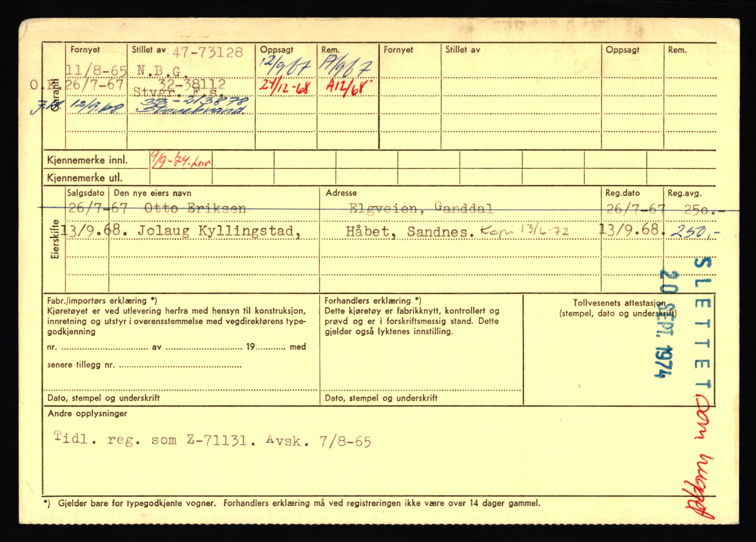Click Reg.dato value 13/9.68
756x542 pixels.
(632, 230)
